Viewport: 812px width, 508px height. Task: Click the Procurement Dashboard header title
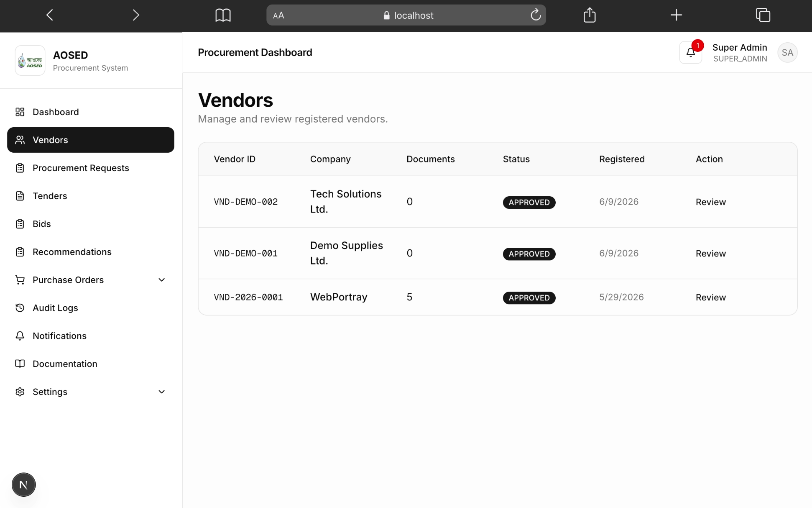tap(255, 52)
